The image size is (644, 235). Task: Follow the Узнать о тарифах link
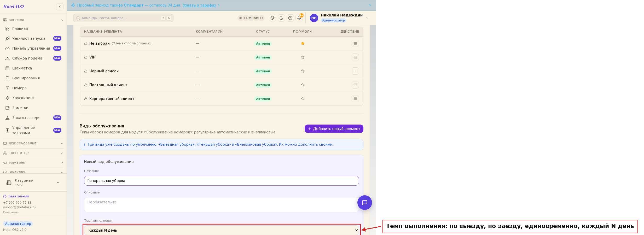[x=199, y=5]
